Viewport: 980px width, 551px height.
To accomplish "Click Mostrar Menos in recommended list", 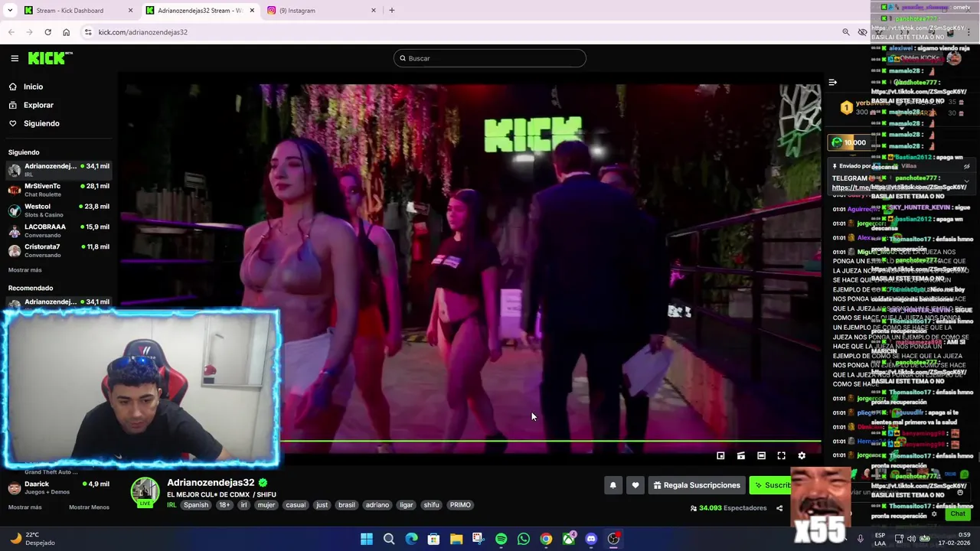I will point(89,507).
